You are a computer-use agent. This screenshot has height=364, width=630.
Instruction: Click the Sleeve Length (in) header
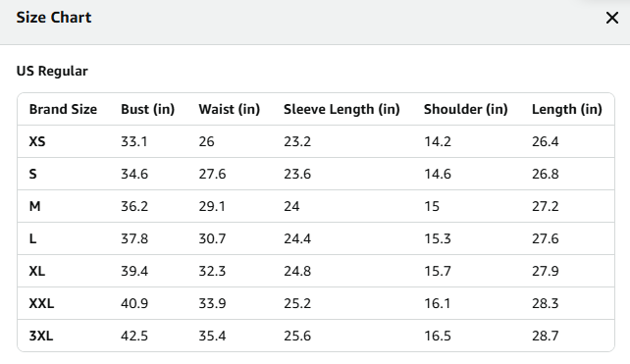(341, 109)
